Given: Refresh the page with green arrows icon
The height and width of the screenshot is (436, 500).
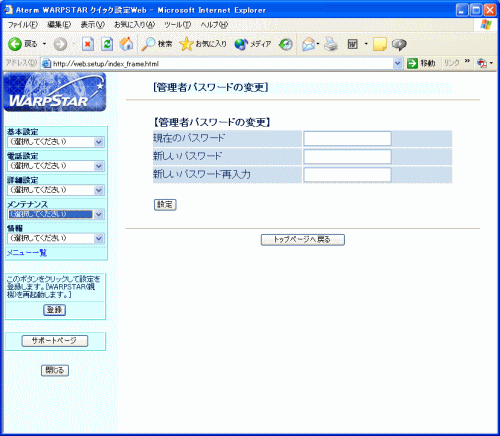Looking at the screenshot, I should coord(107,44).
